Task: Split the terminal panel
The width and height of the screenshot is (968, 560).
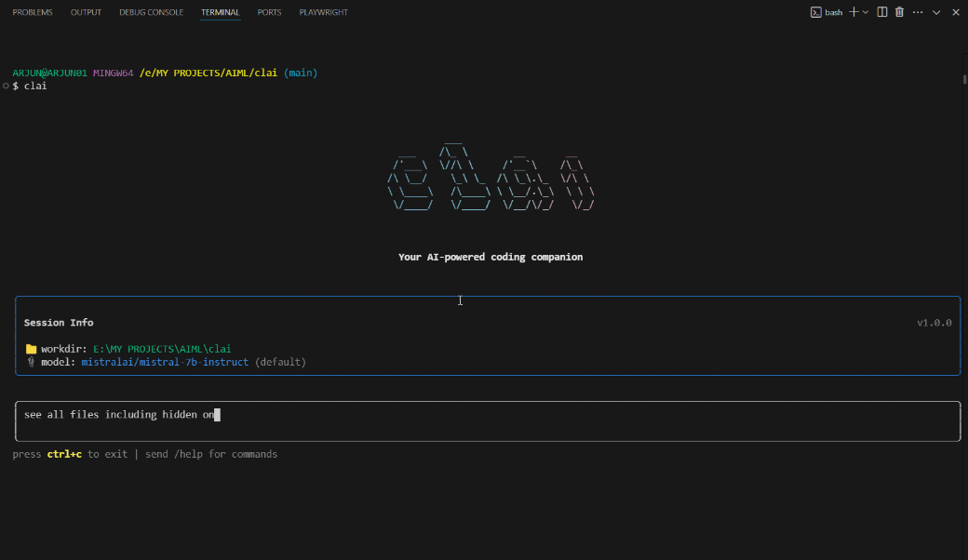Action: [x=882, y=12]
